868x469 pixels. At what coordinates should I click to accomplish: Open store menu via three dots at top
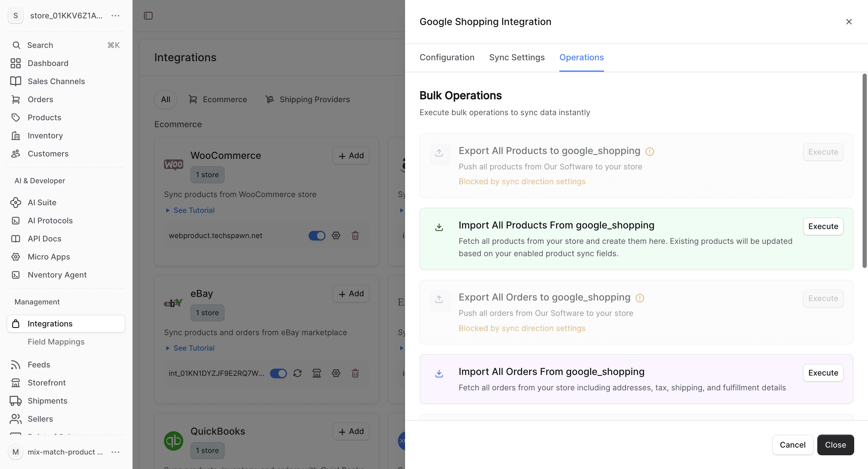click(115, 15)
